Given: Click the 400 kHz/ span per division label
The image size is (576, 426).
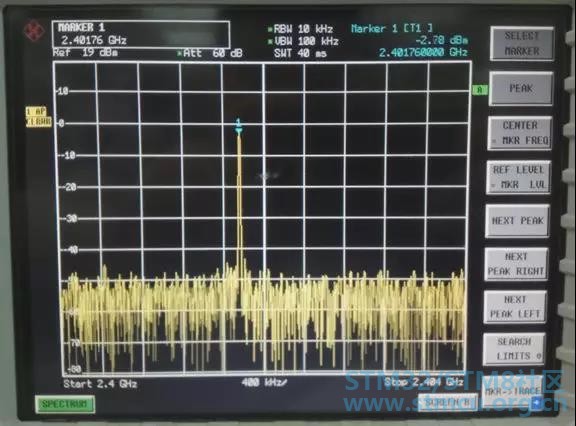Looking at the screenshot, I should point(264,383).
